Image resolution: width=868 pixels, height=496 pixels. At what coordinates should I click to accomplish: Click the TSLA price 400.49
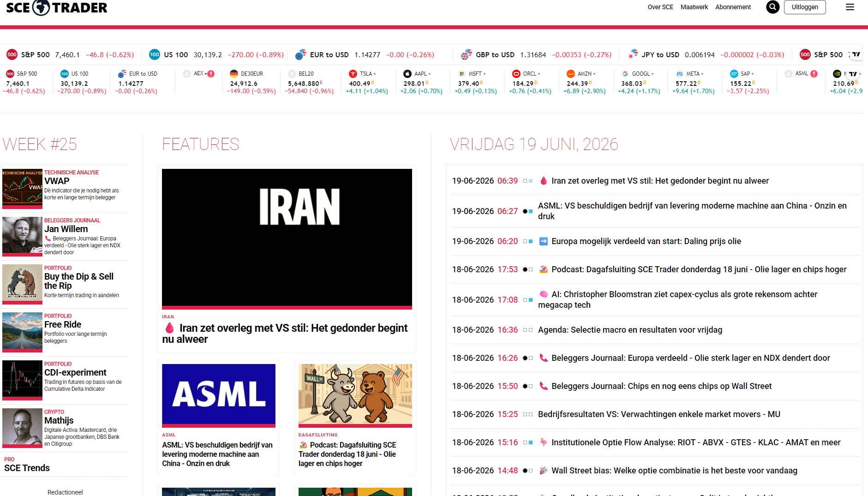pos(360,84)
